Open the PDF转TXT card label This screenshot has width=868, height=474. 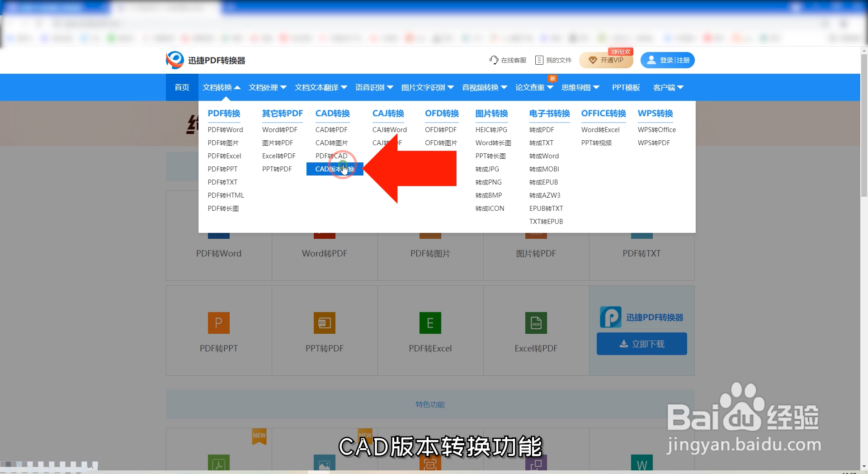(642, 254)
